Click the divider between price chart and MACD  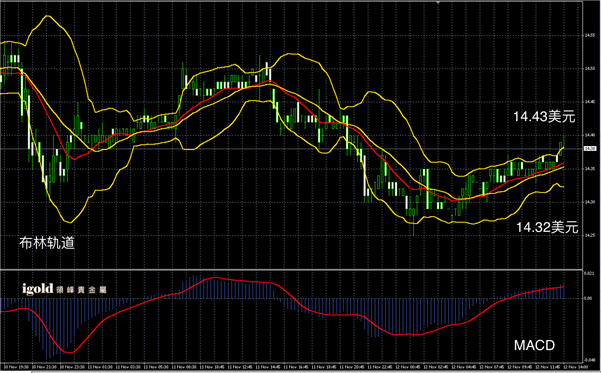pos(291,269)
